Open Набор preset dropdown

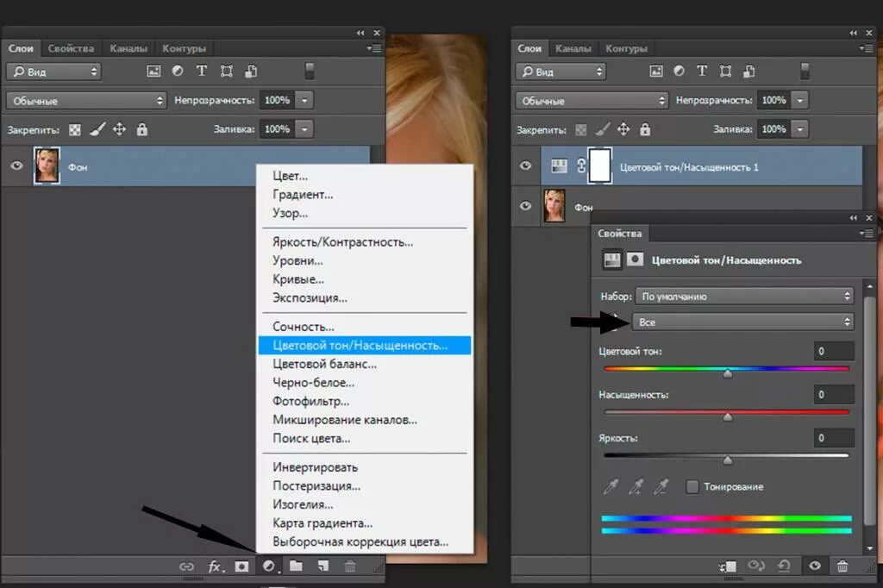(x=744, y=297)
